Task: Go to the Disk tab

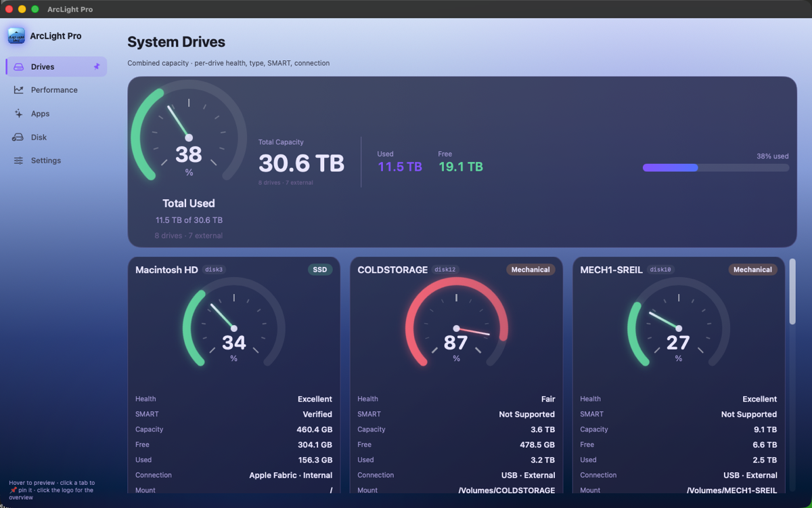Action: tap(56, 137)
